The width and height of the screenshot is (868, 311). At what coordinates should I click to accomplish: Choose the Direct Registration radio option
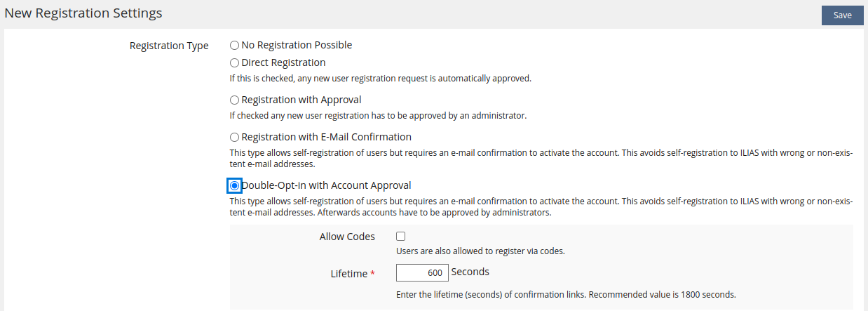click(234, 62)
